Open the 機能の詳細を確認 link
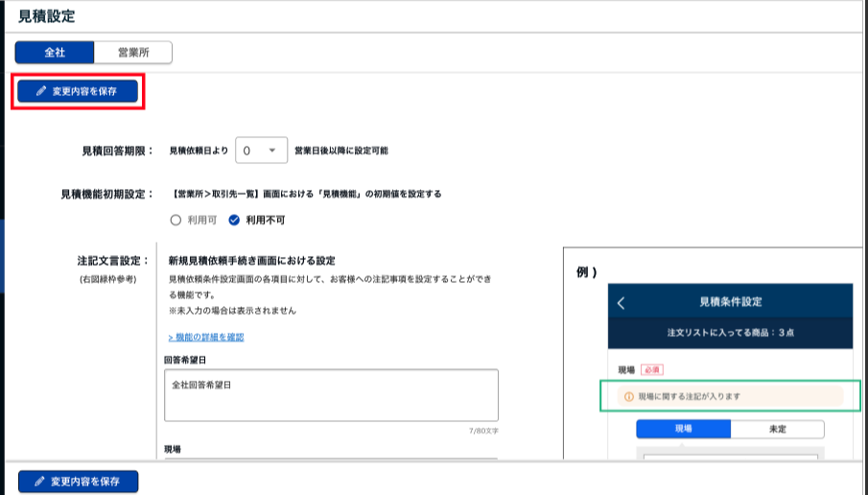868x495 pixels. (x=206, y=337)
